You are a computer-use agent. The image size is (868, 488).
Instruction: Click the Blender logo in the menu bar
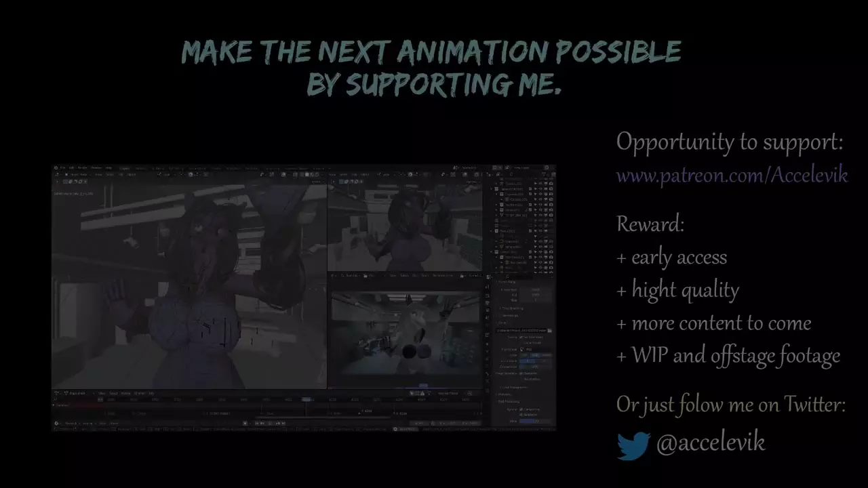(57, 167)
